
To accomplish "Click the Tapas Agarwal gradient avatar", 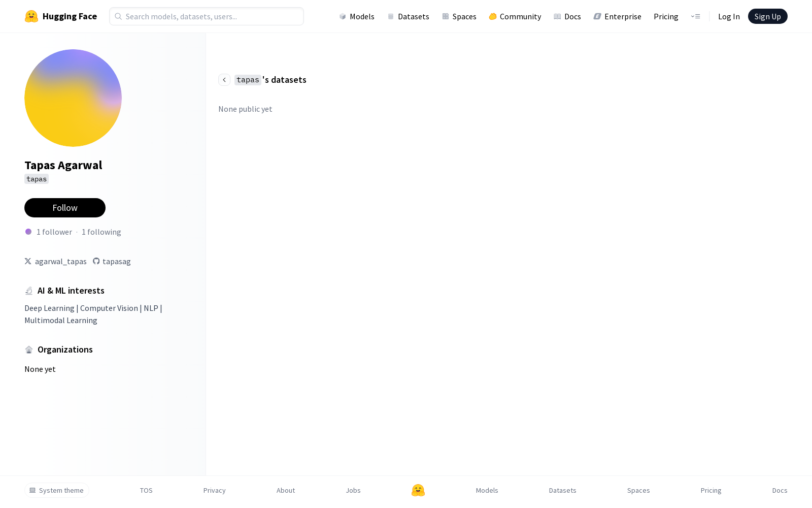I will [x=73, y=98].
